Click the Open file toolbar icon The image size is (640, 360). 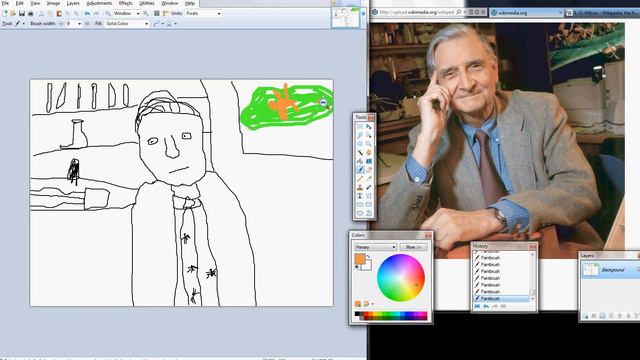pos(13,13)
